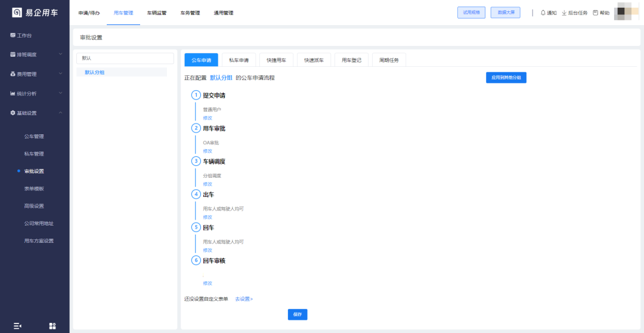
Task: Click the 去设置> link
Action: point(244,299)
